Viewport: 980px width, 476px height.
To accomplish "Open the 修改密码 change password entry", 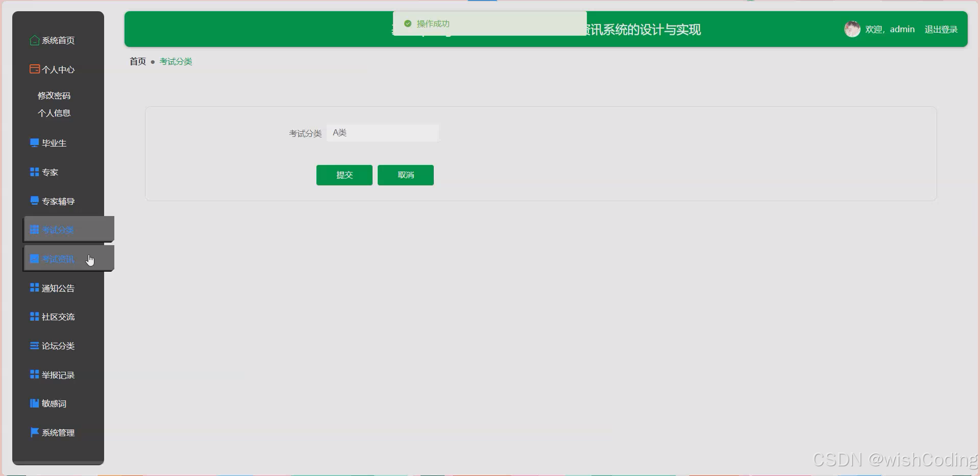I will click(x=54, y=95).
